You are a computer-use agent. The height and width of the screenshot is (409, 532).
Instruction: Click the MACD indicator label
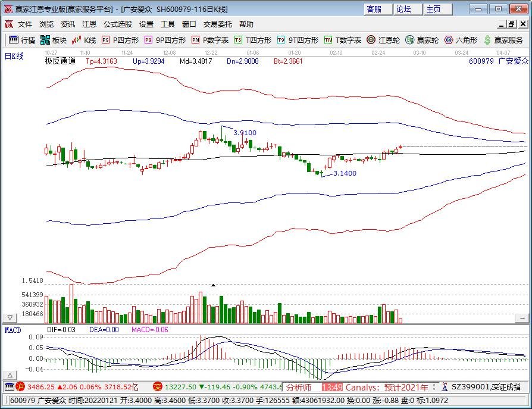click(x=13, y=330)
